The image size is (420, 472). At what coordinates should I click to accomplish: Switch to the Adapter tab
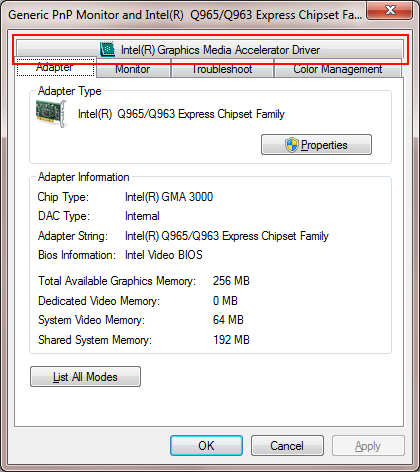click(x=56, y=67)
